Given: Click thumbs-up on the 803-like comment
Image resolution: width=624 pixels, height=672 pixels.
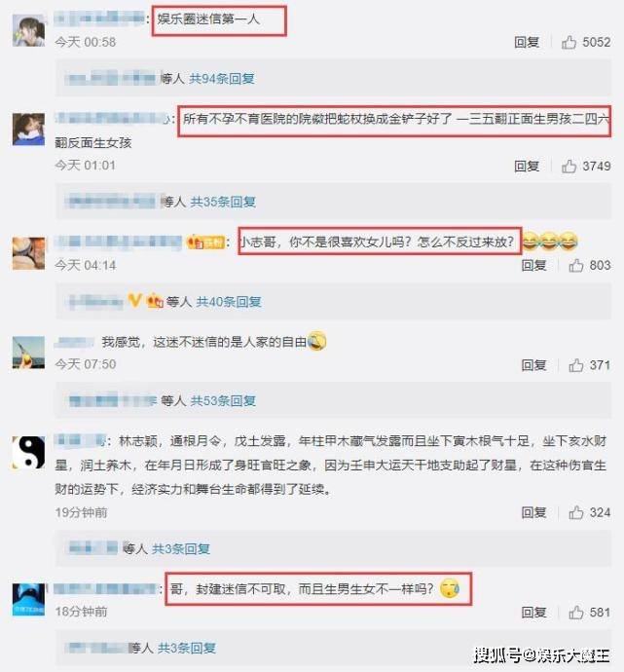Looking at the screenshot, I should click(x=576, y=265).
